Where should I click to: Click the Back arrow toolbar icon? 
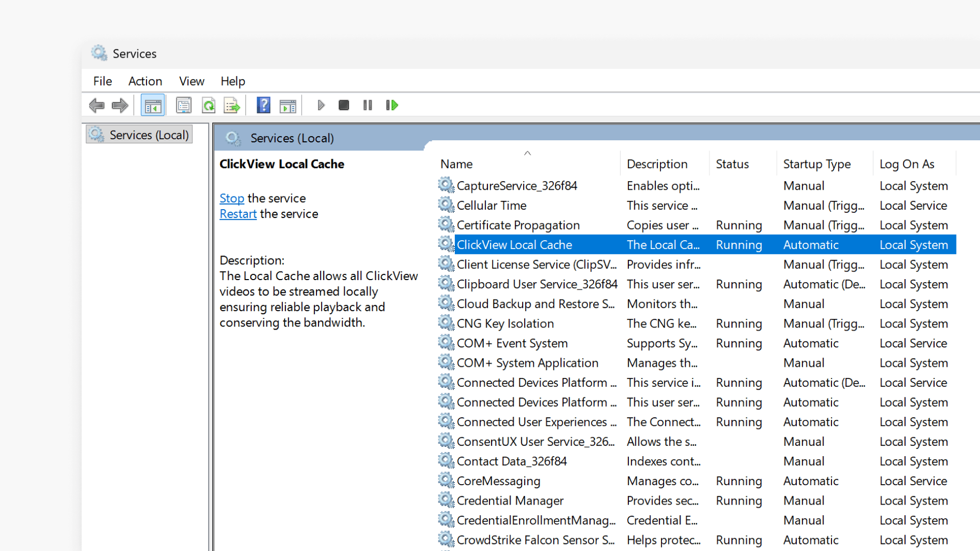[x=96, y=106]
